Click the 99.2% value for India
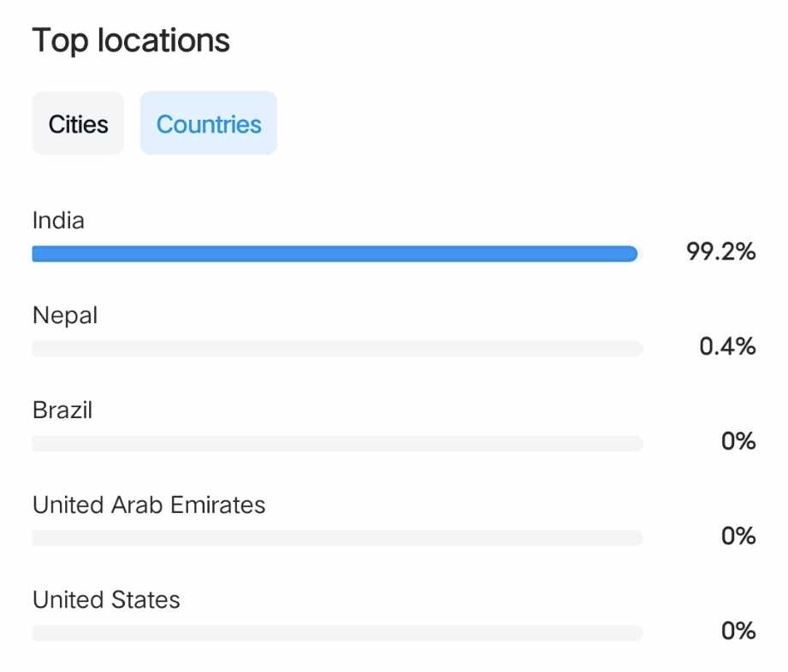Screen dimensions: 788x672 click(x=720, y=251)
